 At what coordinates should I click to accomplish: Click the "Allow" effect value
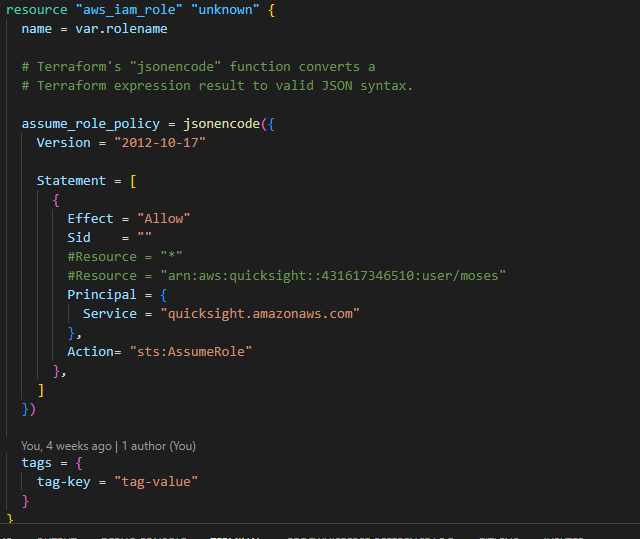[165, 219]
